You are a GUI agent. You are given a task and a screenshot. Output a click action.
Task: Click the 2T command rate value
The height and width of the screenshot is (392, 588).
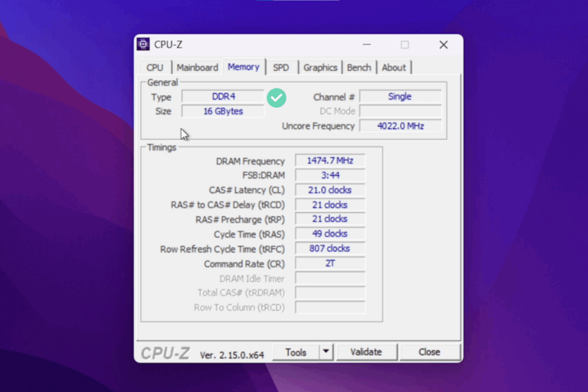click(330, 263)
